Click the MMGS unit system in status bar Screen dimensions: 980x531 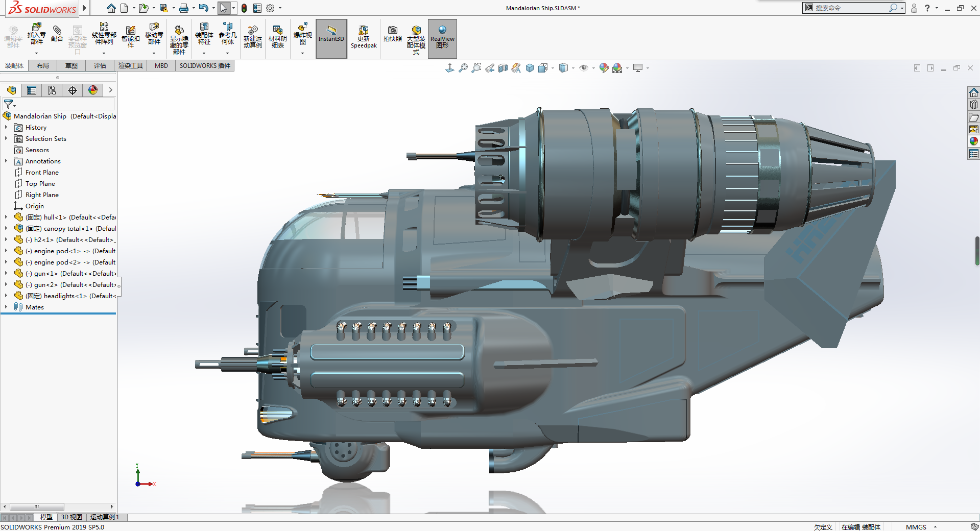(x=916, y=527)
